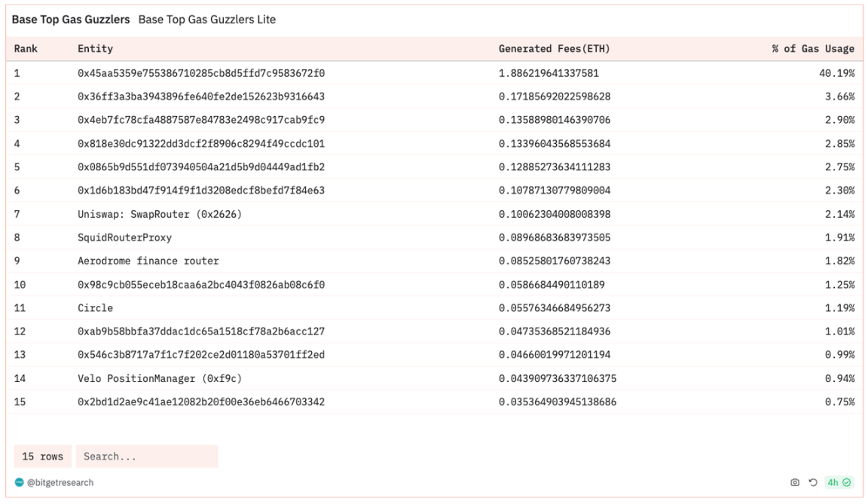Click the 3.66% gas usage cell

pos(840,96)
